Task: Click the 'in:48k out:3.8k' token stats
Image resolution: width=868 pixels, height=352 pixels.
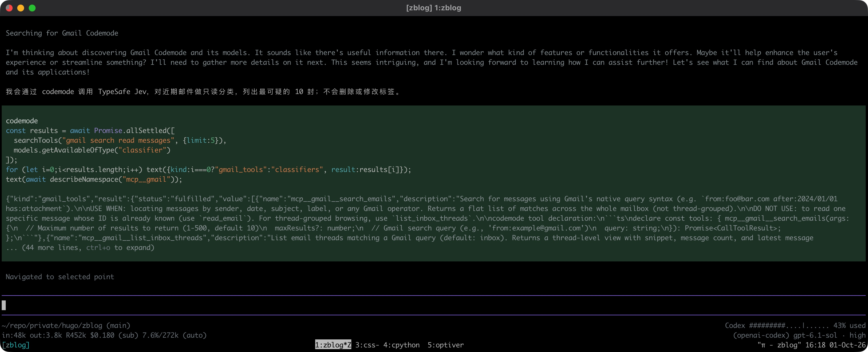Action: tap(32, 335)
